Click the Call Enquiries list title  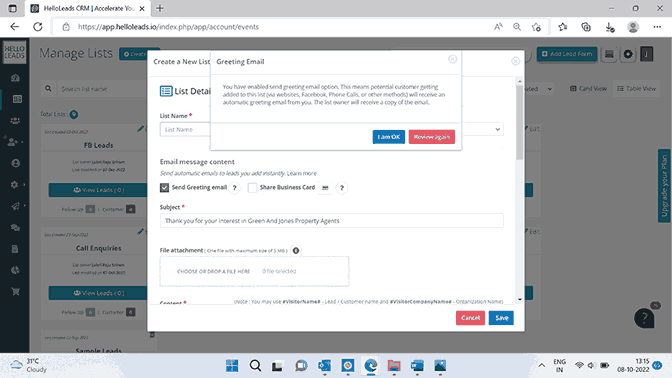click(x=98, y=248)
